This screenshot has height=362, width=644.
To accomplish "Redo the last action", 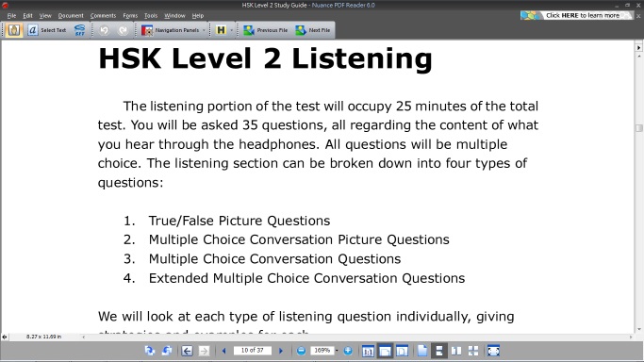I will point(123,30).
